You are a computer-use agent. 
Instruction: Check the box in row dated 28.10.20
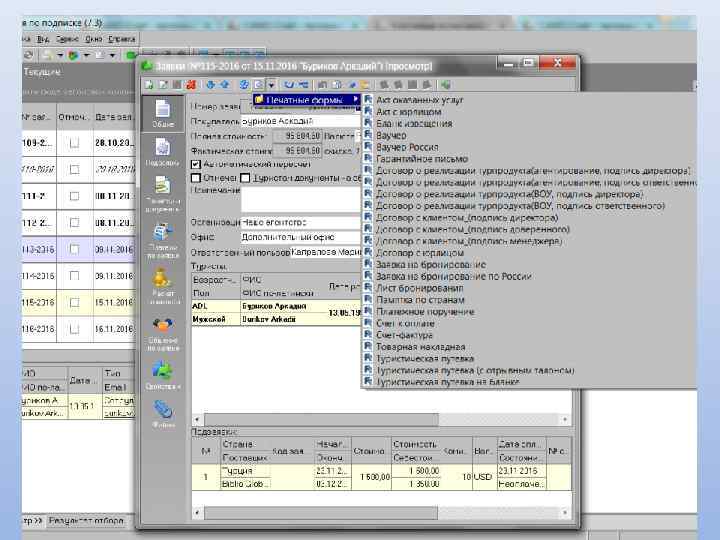[74, 143]
